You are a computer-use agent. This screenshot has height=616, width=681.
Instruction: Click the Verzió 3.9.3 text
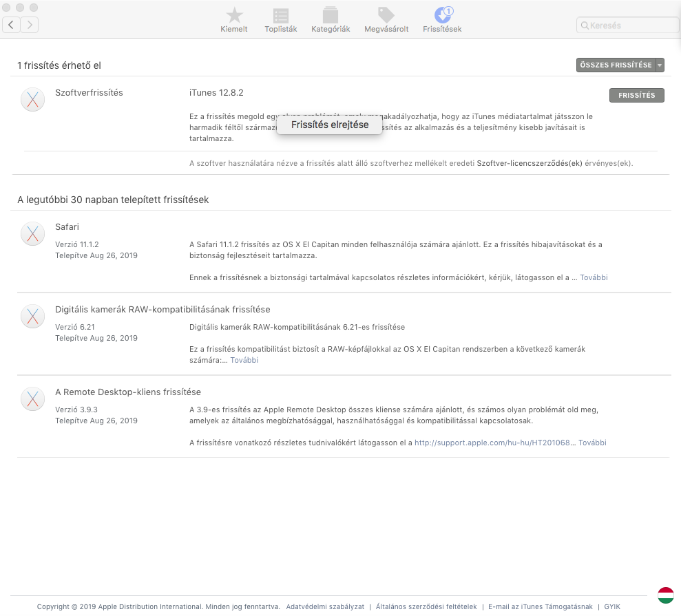(x=76, y=410)
